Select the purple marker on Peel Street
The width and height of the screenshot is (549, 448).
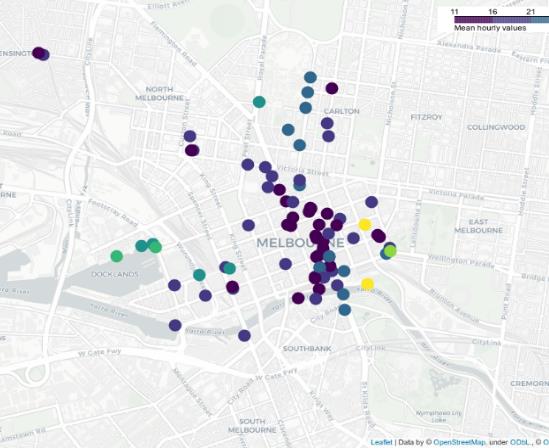(248, 164)
